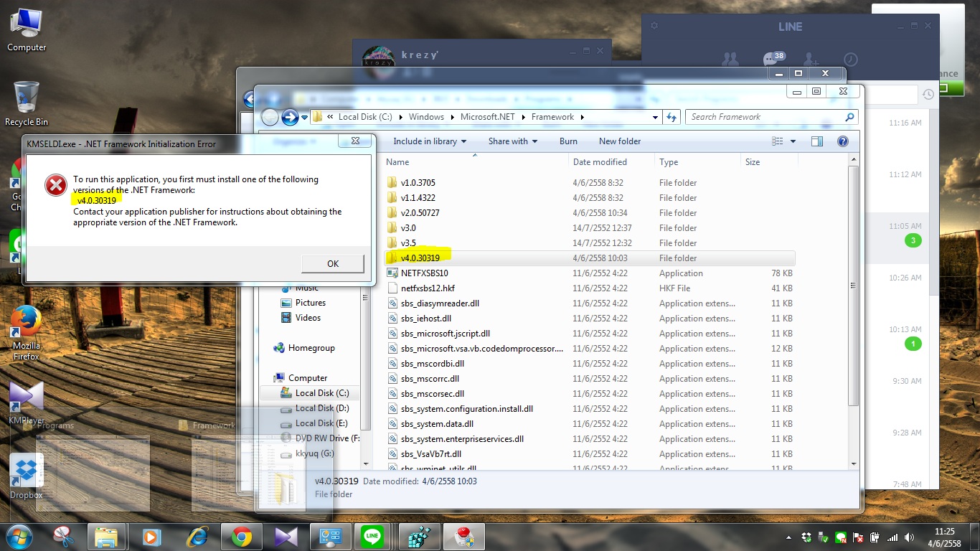The image size is (980, 551).
Task: Select the v2.0.50727 folder
Action: click(x=590, y=213)
